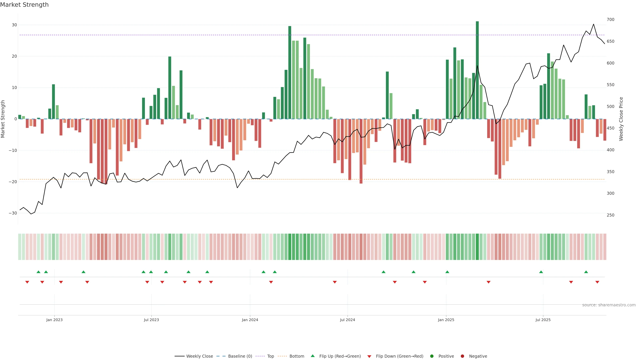This screenshot has height=362, width=644.
Task: Click the last green flip-up marker in the timeline
Action: (586, 272)
